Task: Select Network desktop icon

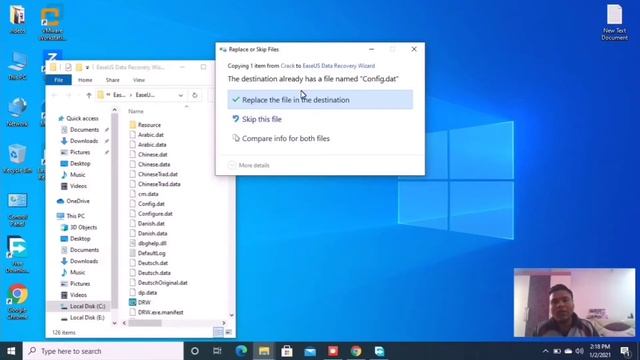Action: [17, 112]
